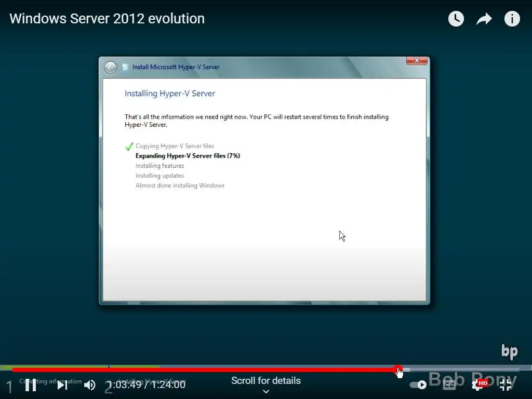The height and width of the screenshot is (399, 532).
Task: Show the video info cards
Action: coord(512,19)
